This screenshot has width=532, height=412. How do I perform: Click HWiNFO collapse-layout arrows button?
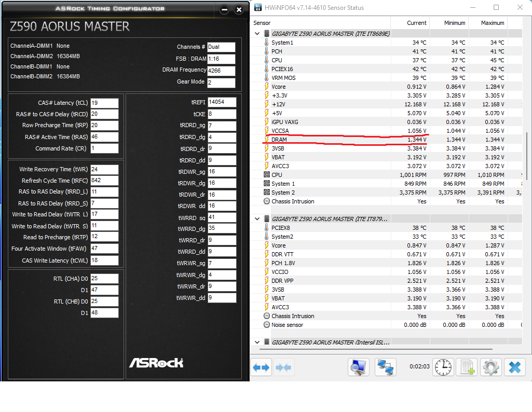point(283,367)
